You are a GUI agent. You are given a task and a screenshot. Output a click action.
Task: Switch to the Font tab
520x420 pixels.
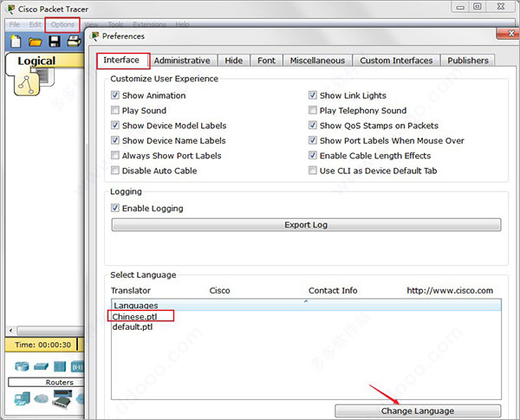(266, 61)
